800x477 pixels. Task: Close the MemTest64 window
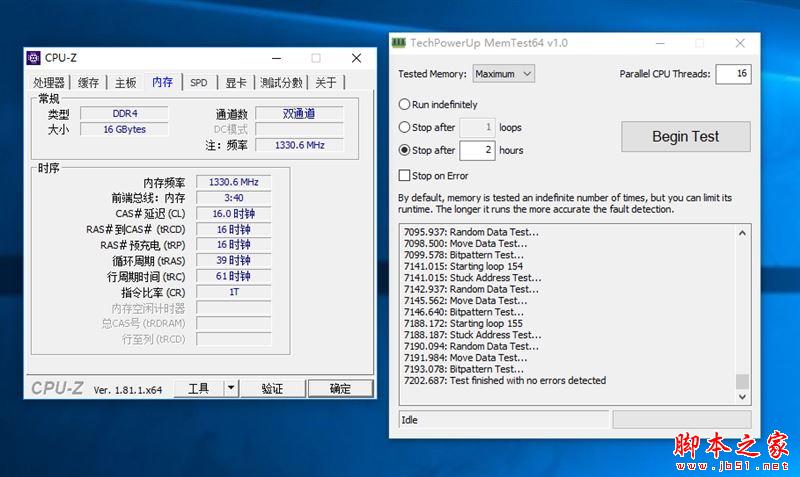click(x=739, y=43)
